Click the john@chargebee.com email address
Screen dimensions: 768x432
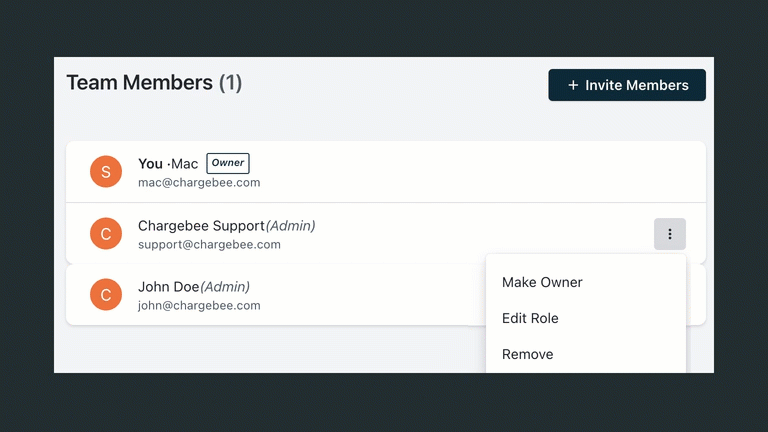199,306
